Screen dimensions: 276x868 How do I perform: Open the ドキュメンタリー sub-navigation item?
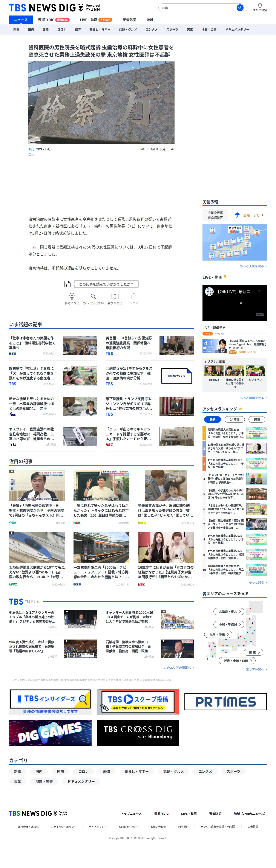coord(237,29)
